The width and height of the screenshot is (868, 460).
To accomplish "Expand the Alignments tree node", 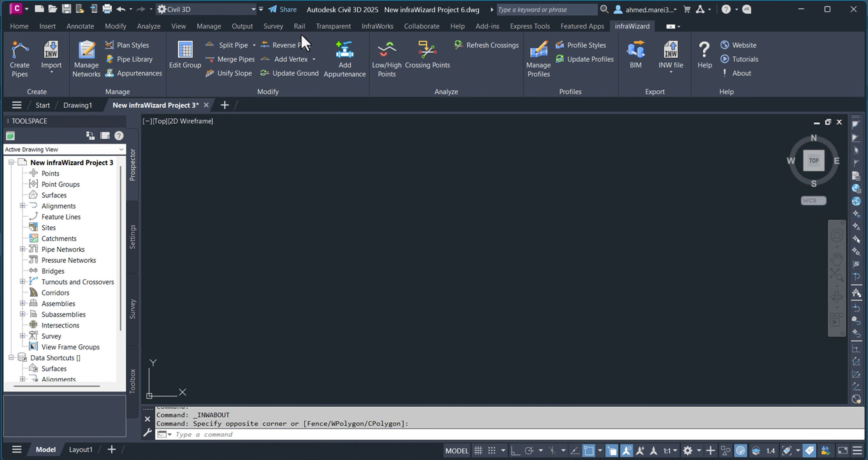I will [x=22, y=206].
